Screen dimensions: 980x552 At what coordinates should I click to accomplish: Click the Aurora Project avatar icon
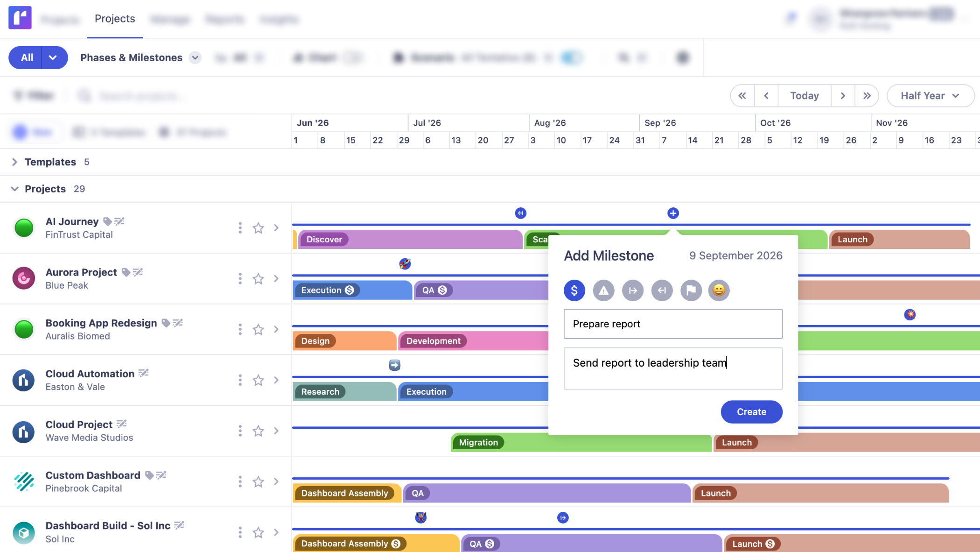point(24,278)
